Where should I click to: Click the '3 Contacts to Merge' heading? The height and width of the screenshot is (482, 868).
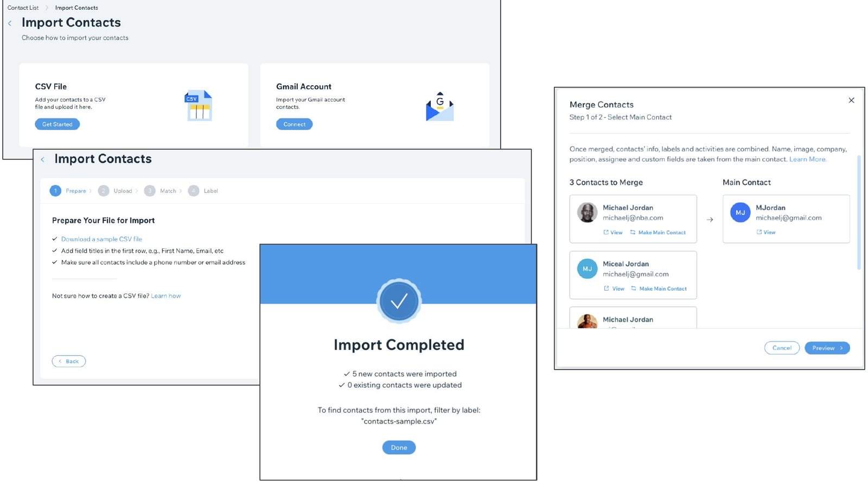pos(606,183)
